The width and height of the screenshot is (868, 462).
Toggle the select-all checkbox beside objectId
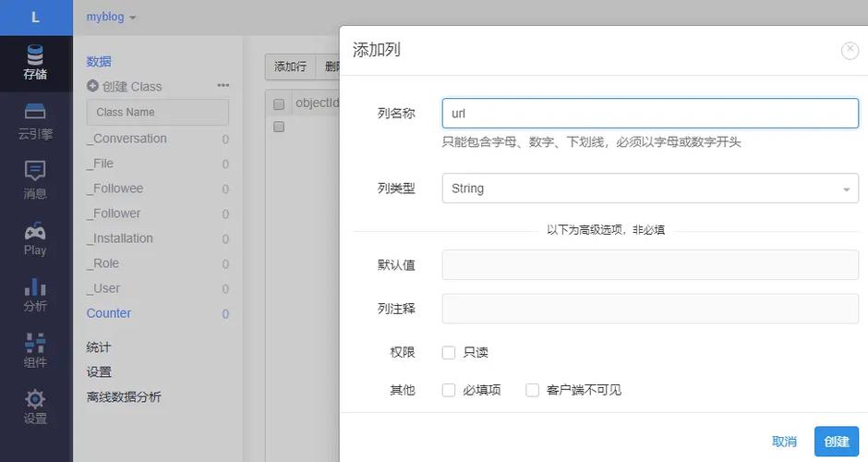click(x=279, y=104)
